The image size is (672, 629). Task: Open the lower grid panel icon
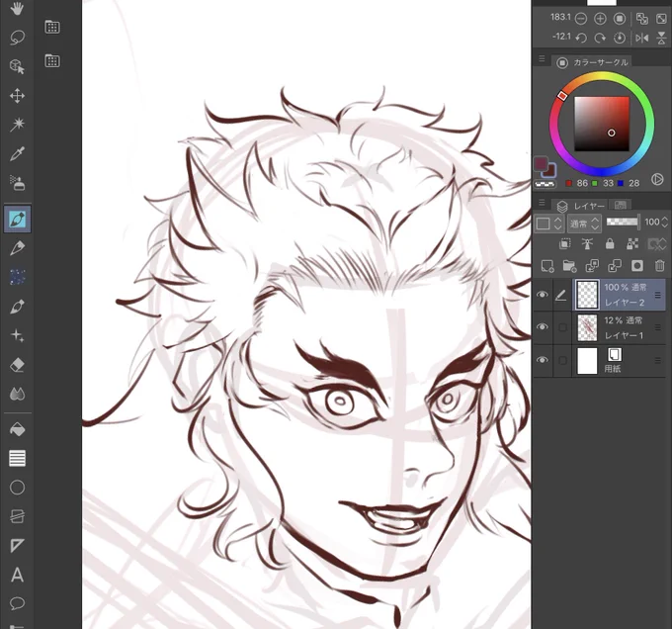coord(52,61)
